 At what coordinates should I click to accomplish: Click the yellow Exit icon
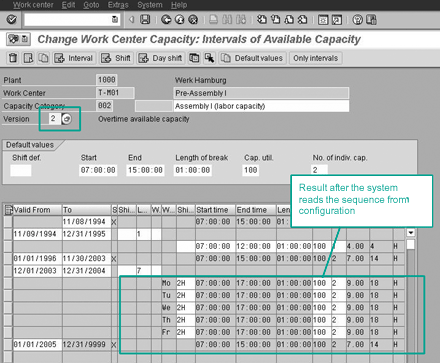(x=180, y=20)
